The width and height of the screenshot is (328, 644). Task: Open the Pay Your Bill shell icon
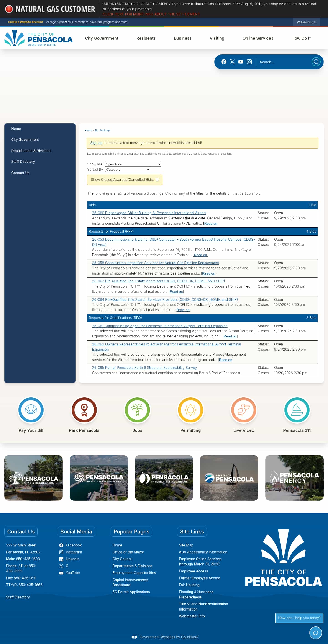click(31, 410)
